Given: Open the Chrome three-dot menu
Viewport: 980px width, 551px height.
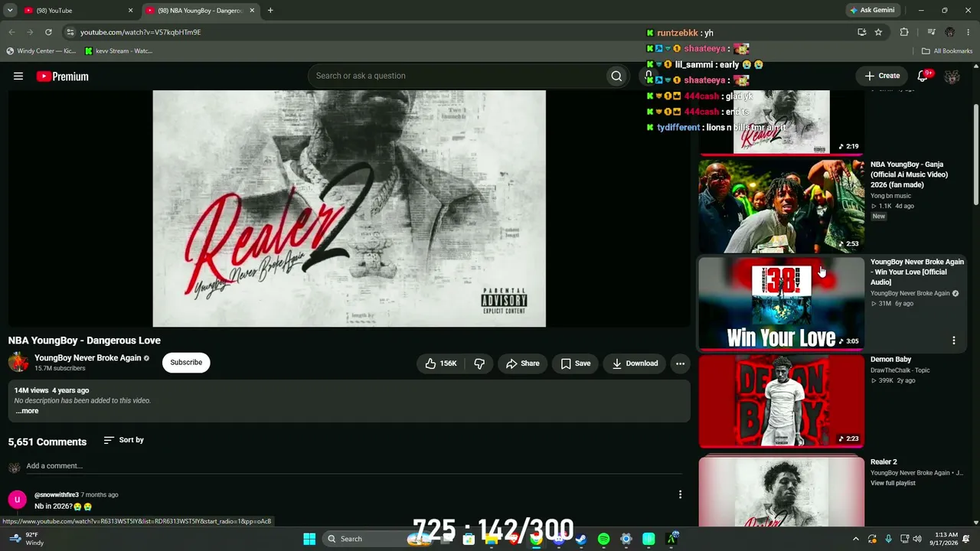Looking at the screenshot, I should (x=969, y=32).
